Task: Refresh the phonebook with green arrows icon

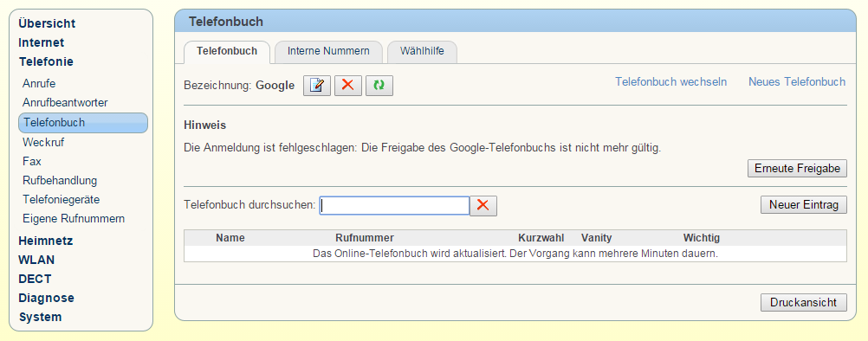Action: pos(379,86)
